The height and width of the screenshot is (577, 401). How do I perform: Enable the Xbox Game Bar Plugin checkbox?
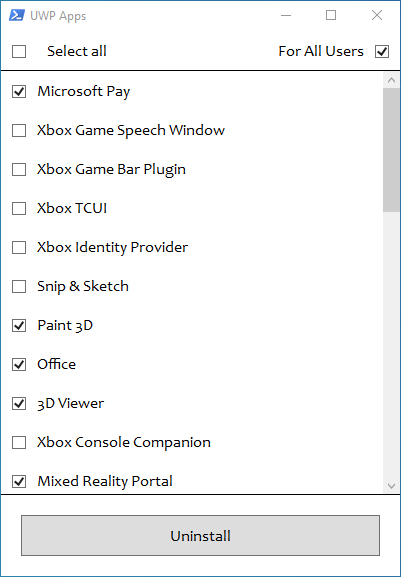click(x=19, y=169)
